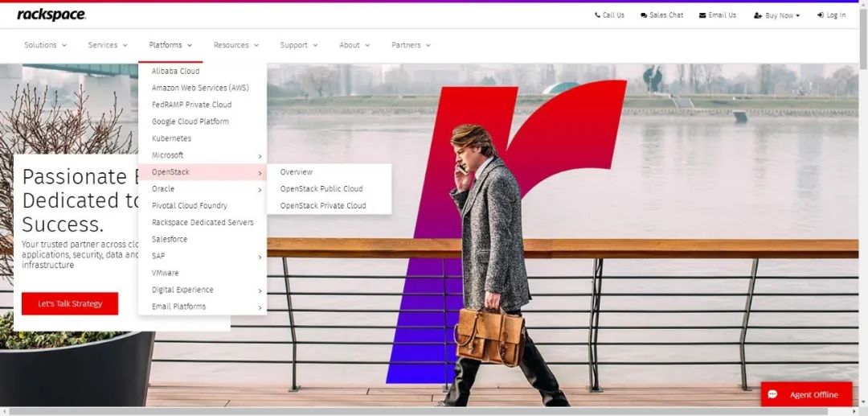The height and width of the screenshot is (416, 868).
Task: Expand the Digital Experience submenu arrow
Action: coord(260,290)
